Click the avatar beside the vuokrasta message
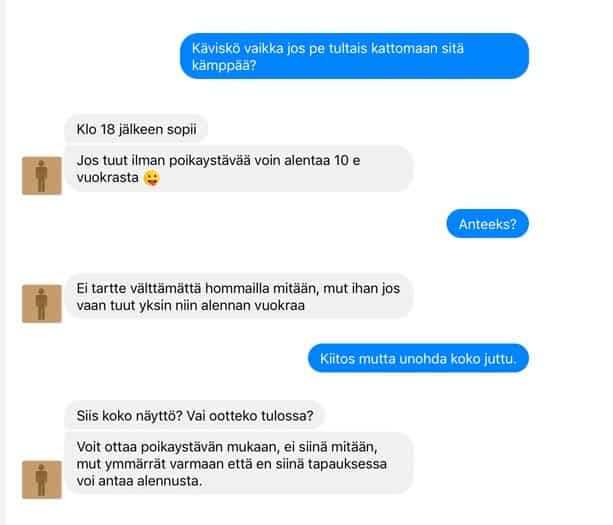 click(x=42, y=176)
